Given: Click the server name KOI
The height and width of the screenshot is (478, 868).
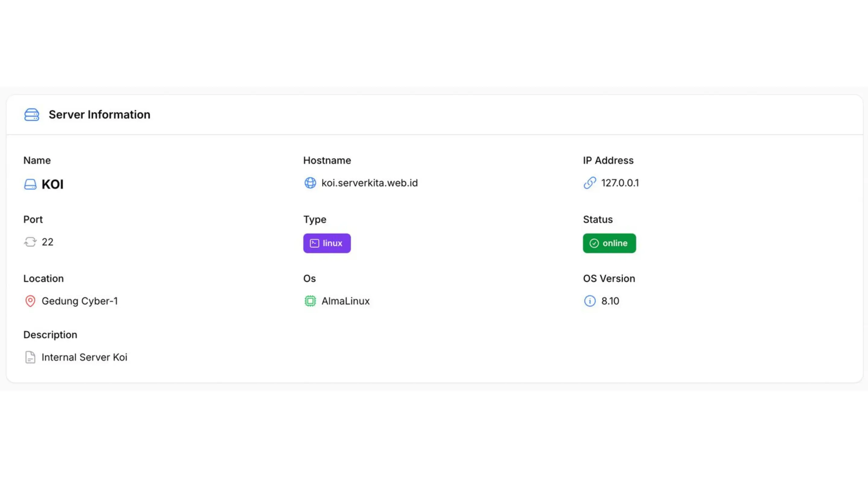Looking at the screenshot, I should (x=52, y=184).
